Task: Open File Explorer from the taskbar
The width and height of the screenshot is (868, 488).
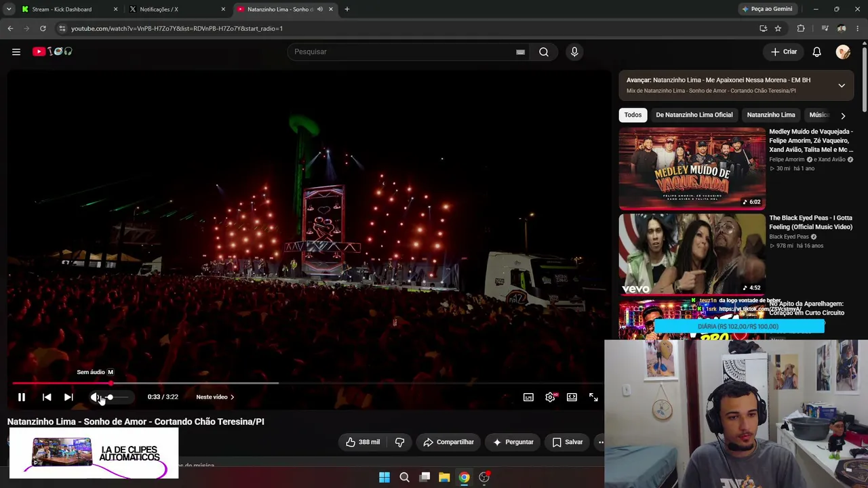Action: [x=444, y=477]
